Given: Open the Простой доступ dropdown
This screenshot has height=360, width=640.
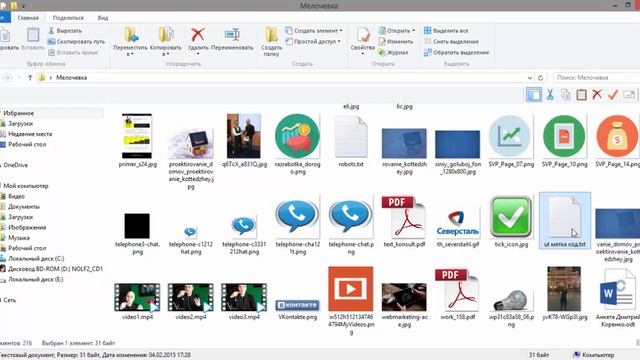Looking at the screenshot, I should click(x=313, y=42).
